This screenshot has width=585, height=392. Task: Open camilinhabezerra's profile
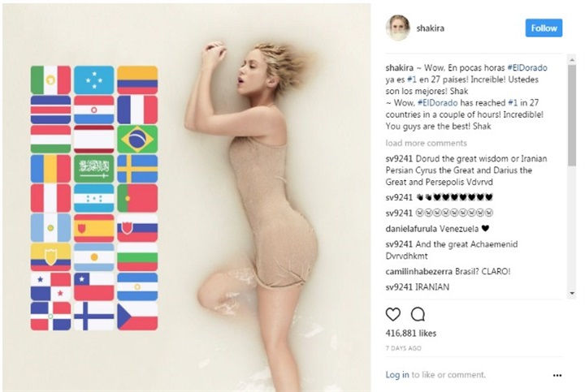(419, 271)
